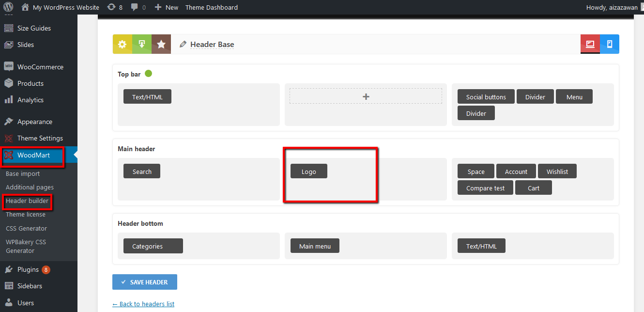Select Logo element in Main header
This screenshot has width=644, height=312.
[x=309, y=172]
